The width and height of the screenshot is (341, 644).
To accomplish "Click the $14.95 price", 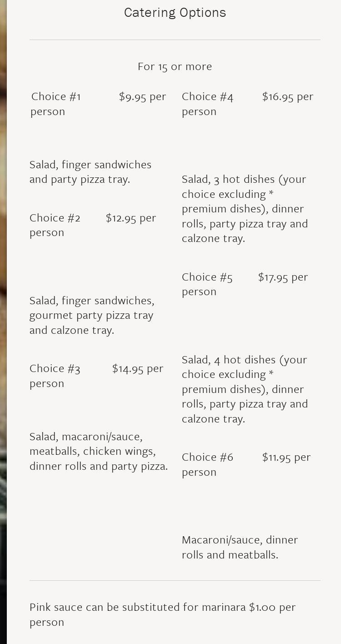I will [x=137, y=368].
